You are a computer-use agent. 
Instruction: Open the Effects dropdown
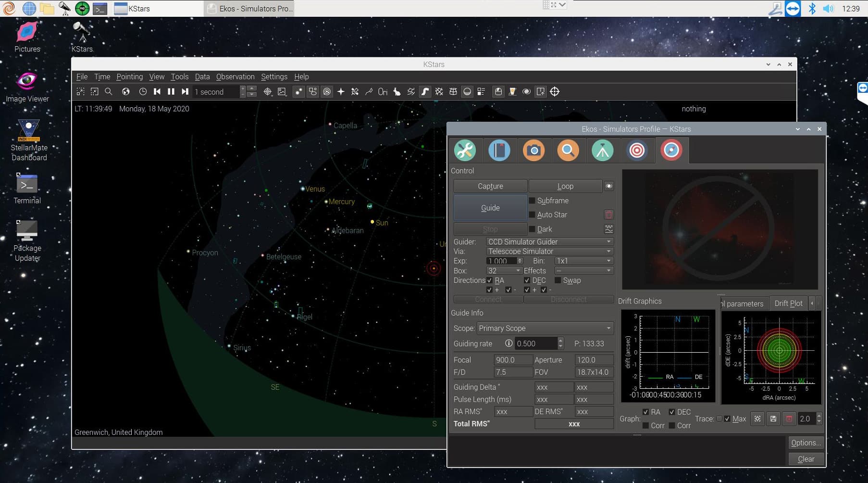click(x=584, y=271)
